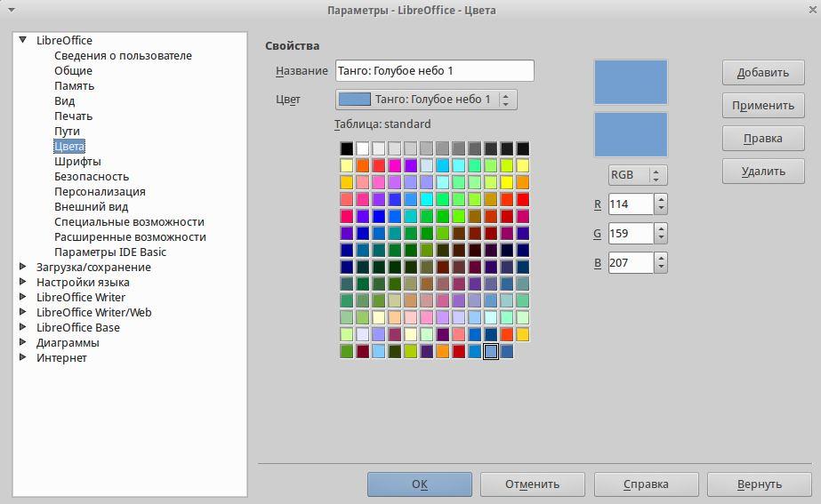This screenshot has height=504, width=821.
Task: Expand the Интернет node
Action: [22, 357]
